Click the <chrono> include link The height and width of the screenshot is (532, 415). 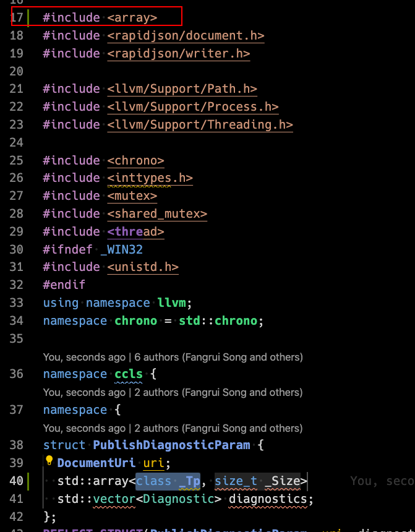(135, 160)
